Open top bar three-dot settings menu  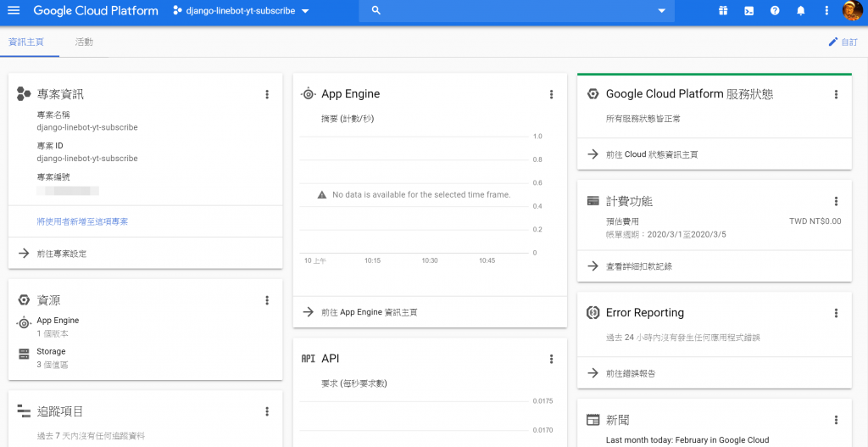(826, 10)
